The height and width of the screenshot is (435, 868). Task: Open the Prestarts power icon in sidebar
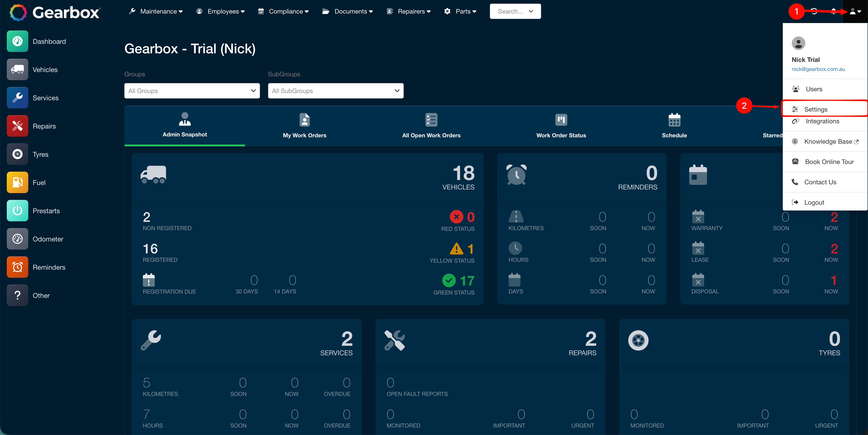pyautogui.click(x=18, y=211)
